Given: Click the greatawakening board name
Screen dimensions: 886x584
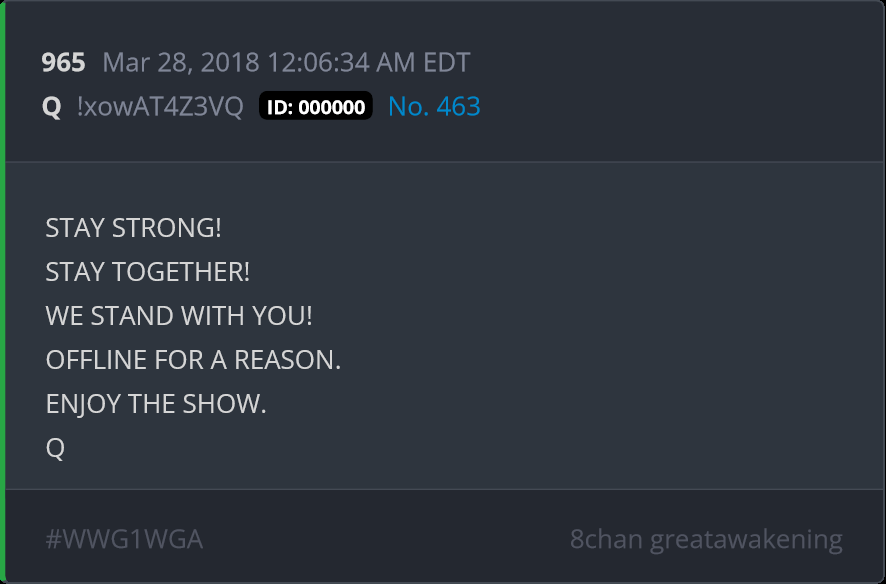Looking at the screenshot, I should (746, 540).
